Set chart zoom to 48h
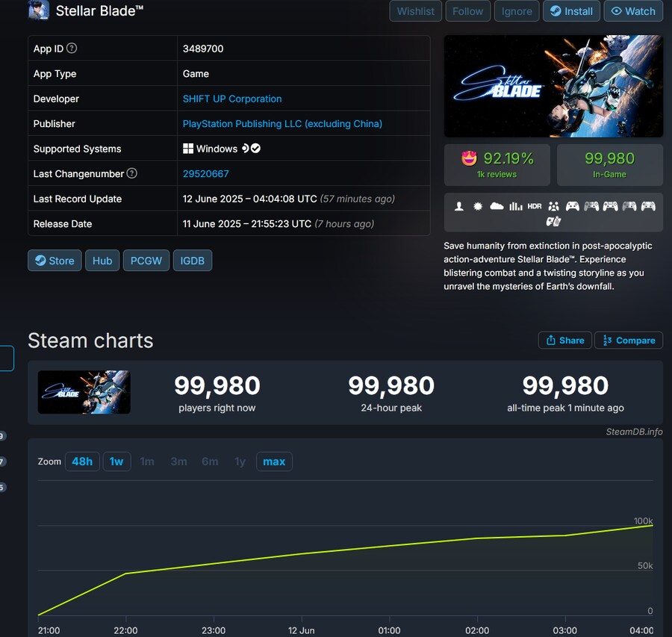Image resolution: width=672 pixels, height=637 pixels. (82, 462)
